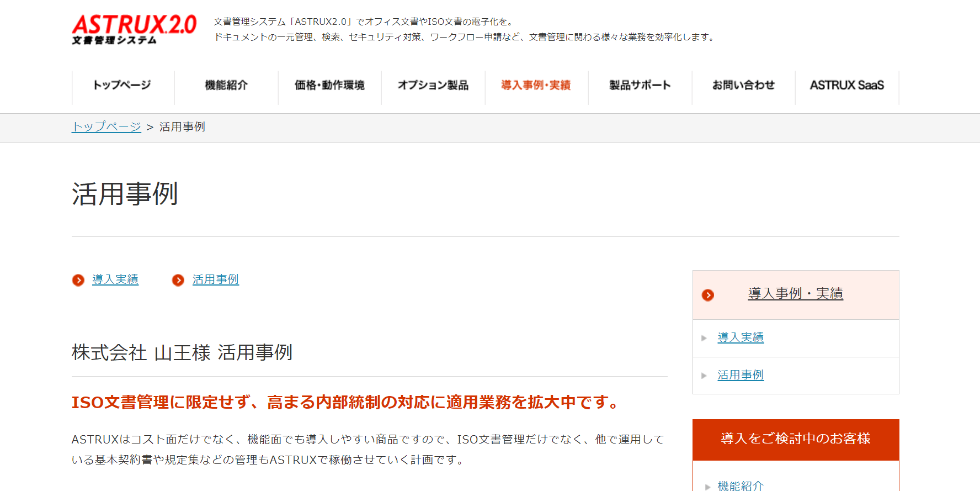Screen dimensions: 980x491
Task: Open the ASTRUX SaaS navigation item
Action: [847, 86]
